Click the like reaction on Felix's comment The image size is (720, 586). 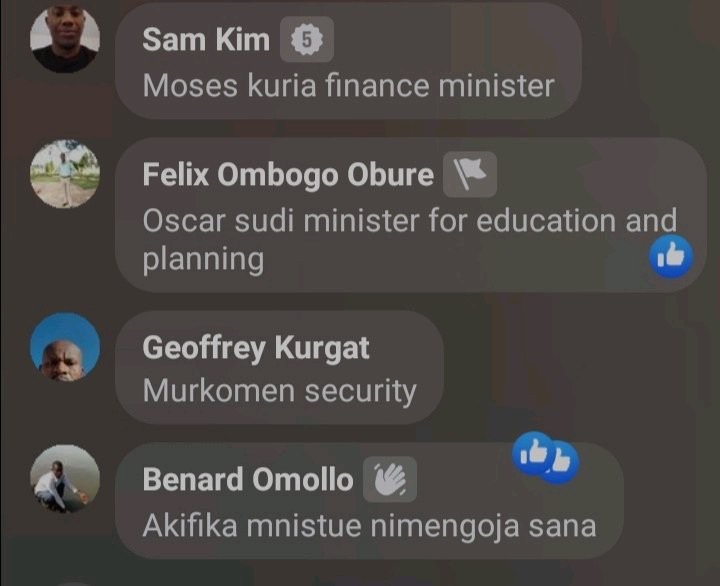pos(671,256)
